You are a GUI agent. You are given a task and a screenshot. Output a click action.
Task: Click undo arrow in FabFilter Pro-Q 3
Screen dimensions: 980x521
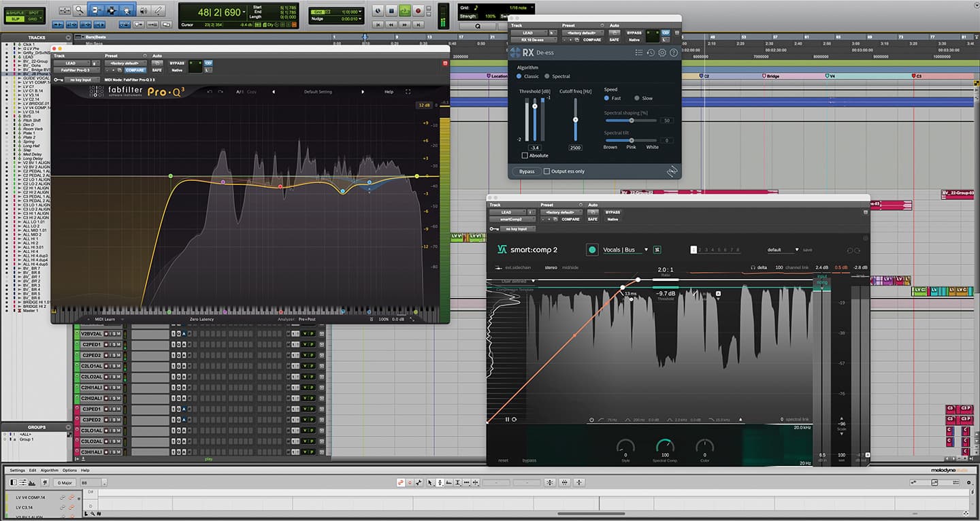click(210, 92)
